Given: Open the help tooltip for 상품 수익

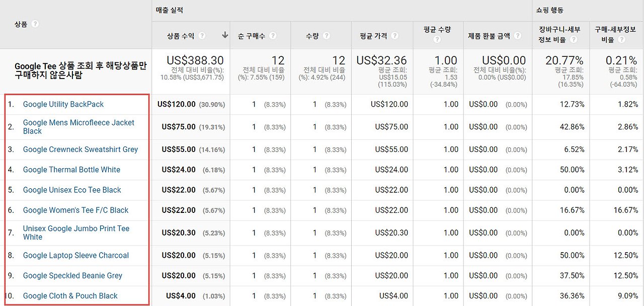Looking at the screenshot, I should 202,36.
